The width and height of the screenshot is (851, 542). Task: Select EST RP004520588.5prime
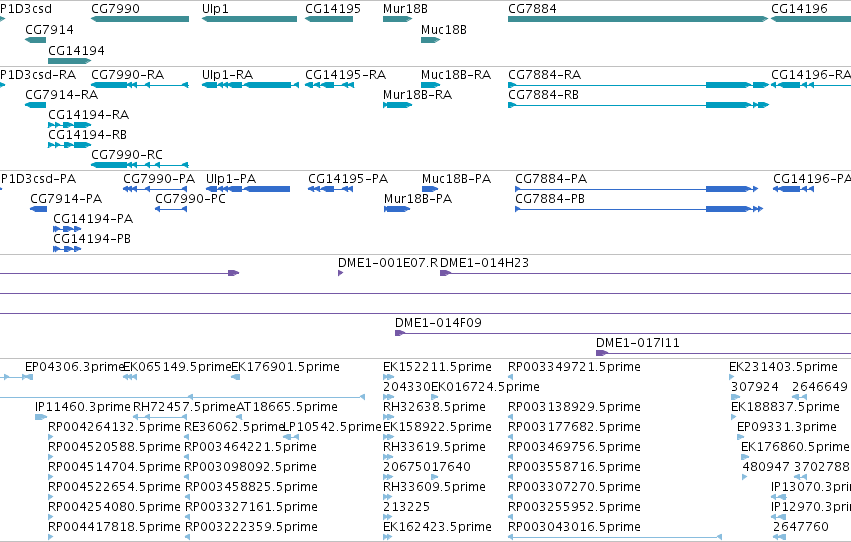(x=114, y=447)
